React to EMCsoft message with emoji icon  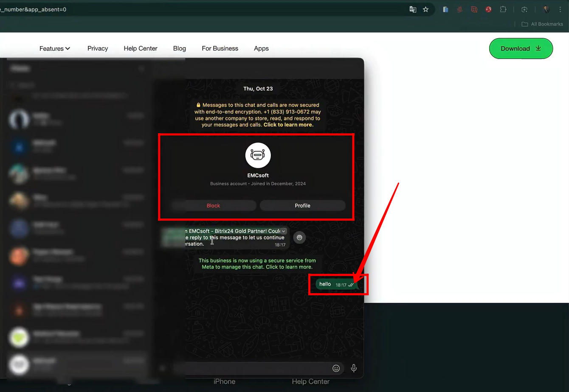tap(299, 238)
